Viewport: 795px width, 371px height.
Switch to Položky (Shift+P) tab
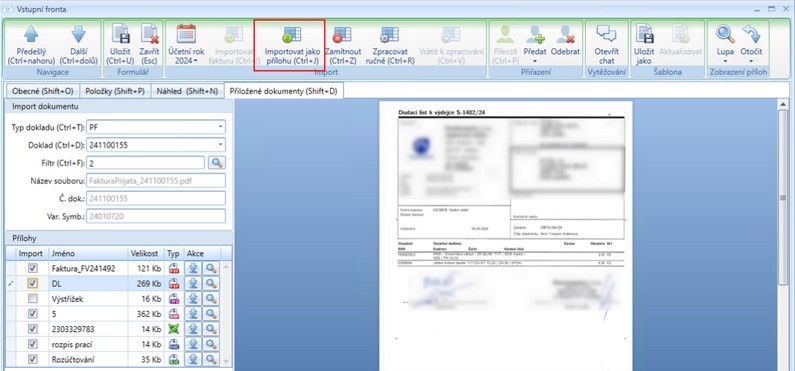115,91
